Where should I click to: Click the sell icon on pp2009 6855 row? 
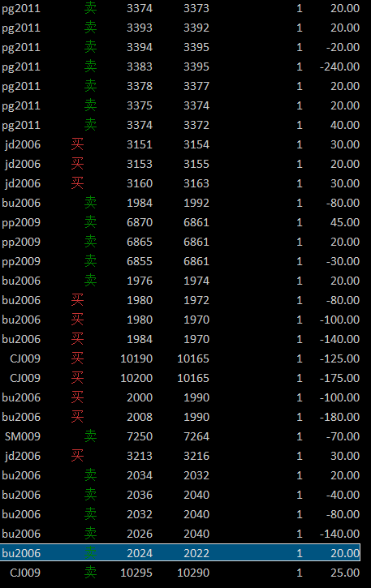pos(90,261)
